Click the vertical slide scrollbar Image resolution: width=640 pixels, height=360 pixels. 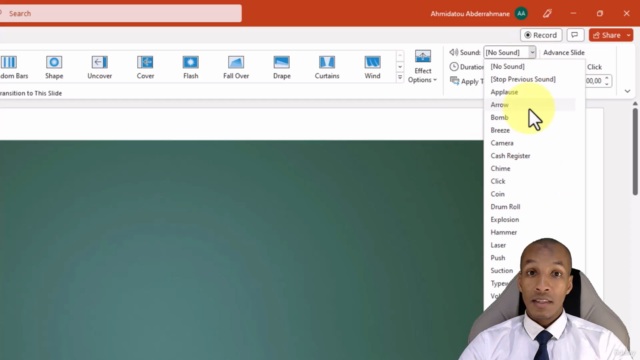tap(635, 151)
